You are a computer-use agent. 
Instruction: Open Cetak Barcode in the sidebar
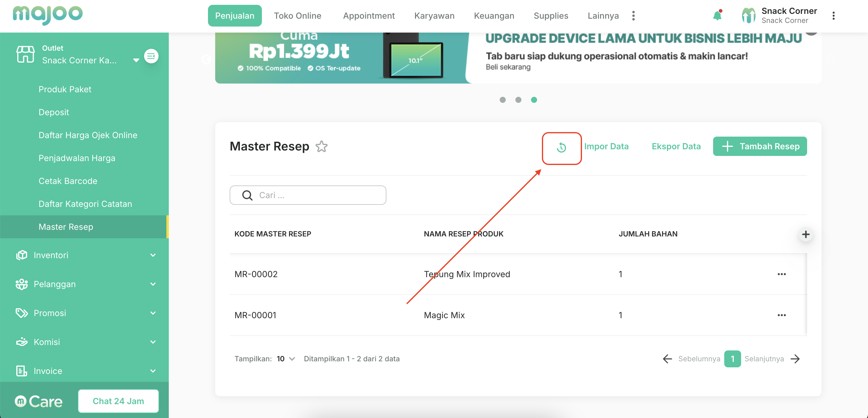pyautogui.click(x=68, y=181)
